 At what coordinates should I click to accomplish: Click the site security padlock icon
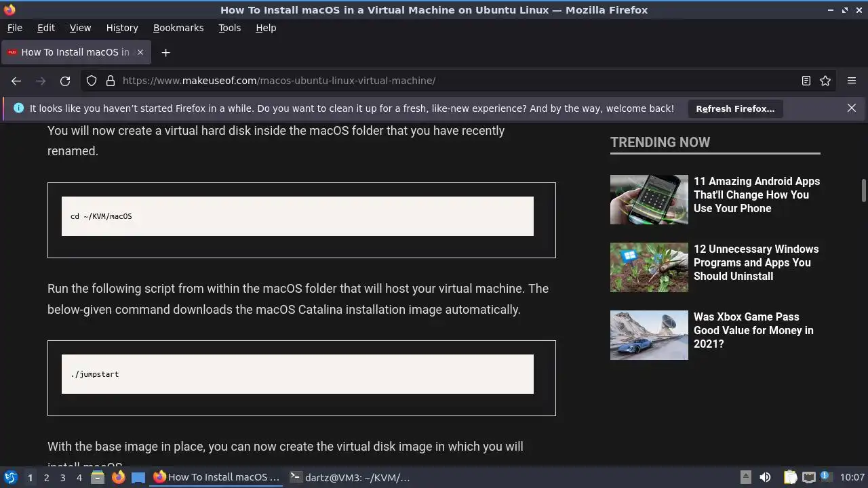(x=111, y=81)
